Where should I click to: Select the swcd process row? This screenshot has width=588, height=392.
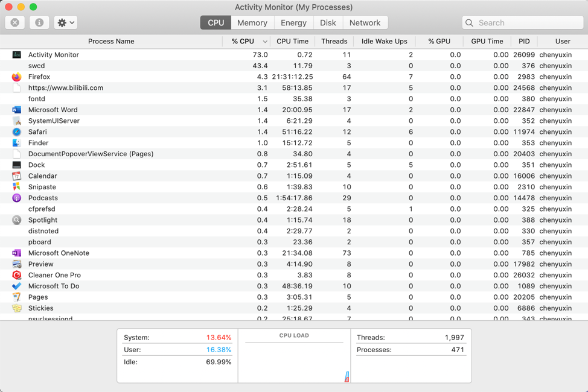click(x=121, y=66)
